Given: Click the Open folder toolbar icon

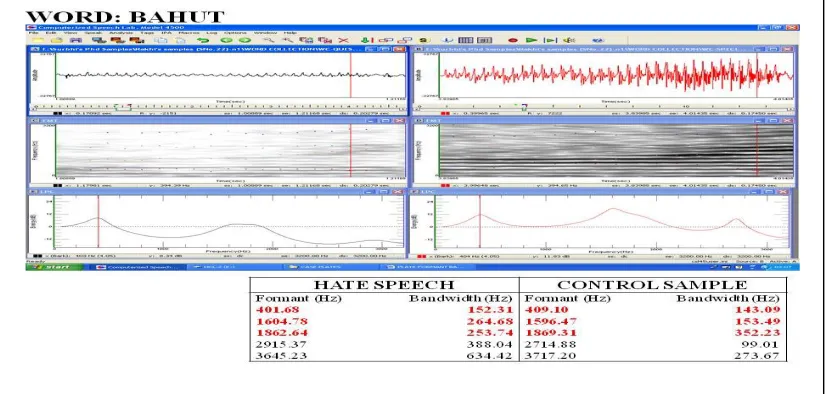Looking at the screenshot, I should (x=57, y=40).
